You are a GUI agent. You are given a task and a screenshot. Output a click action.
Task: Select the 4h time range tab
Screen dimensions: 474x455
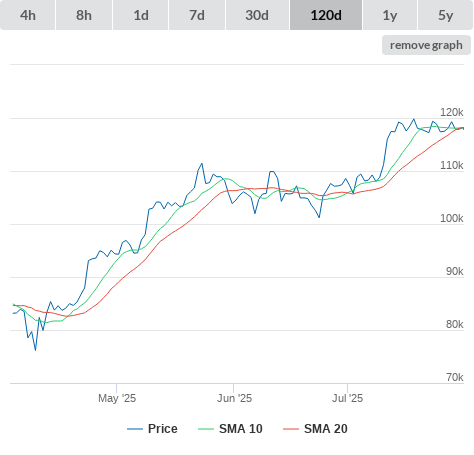pyautogui.click(x=28, y=15)
